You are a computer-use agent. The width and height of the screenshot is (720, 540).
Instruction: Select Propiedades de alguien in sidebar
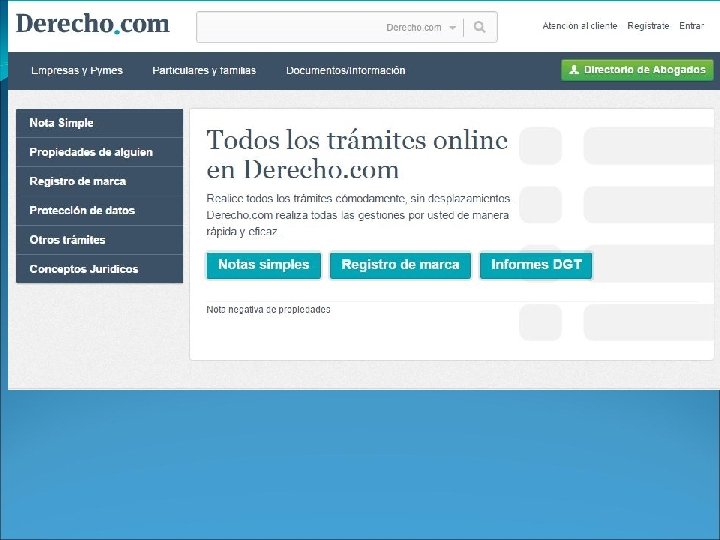pyautogui.click(x=99, y=152)
